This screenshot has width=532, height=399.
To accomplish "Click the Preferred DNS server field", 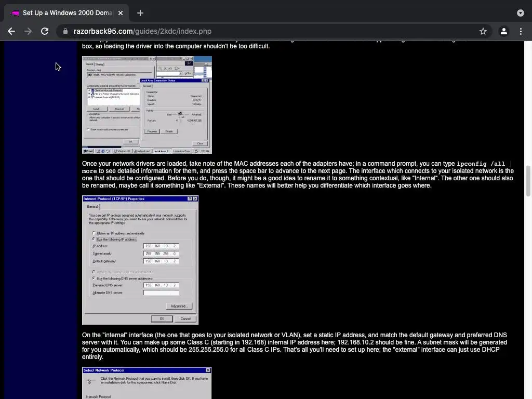I will pyautogui.click(x=161, y=285).
